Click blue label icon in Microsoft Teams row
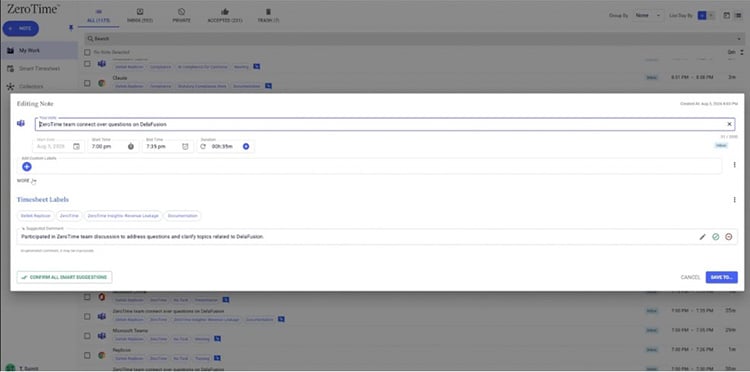 [x=218, y=339]
